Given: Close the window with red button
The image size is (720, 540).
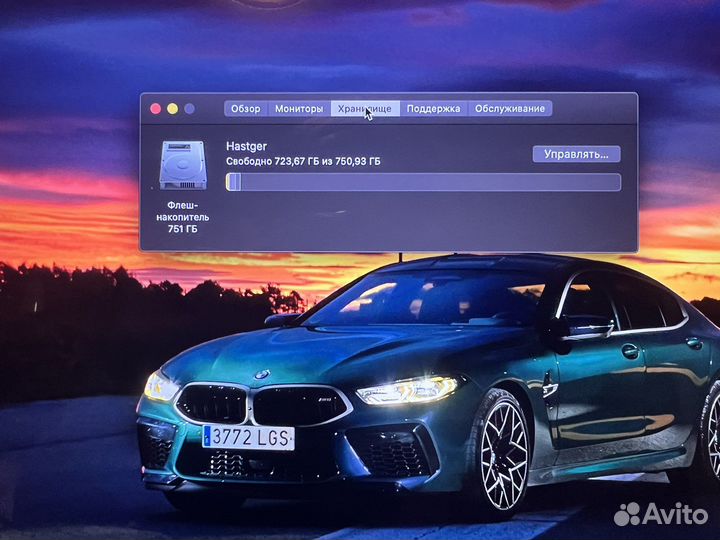Looking at the screenshot, I should coord(155,108).
